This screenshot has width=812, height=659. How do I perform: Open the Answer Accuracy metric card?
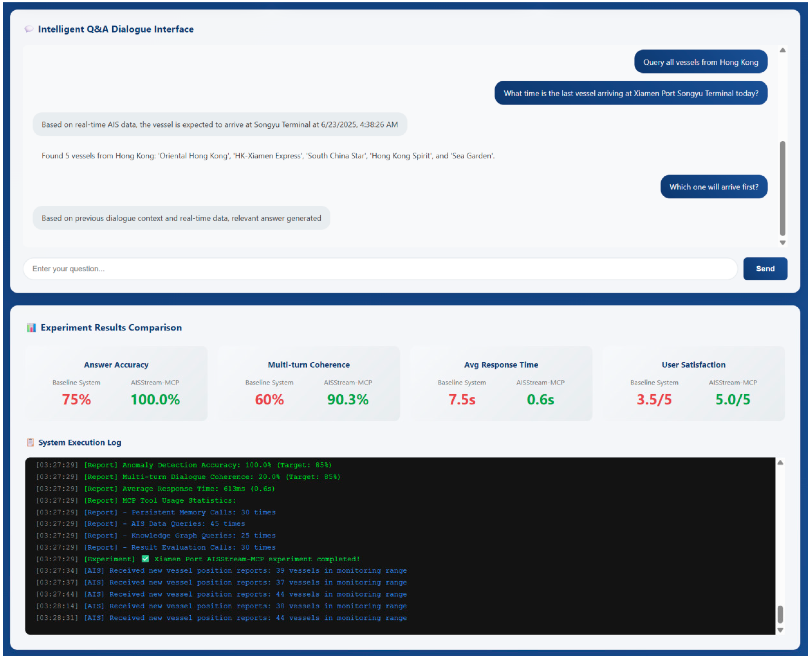click(x=116, y=383)
